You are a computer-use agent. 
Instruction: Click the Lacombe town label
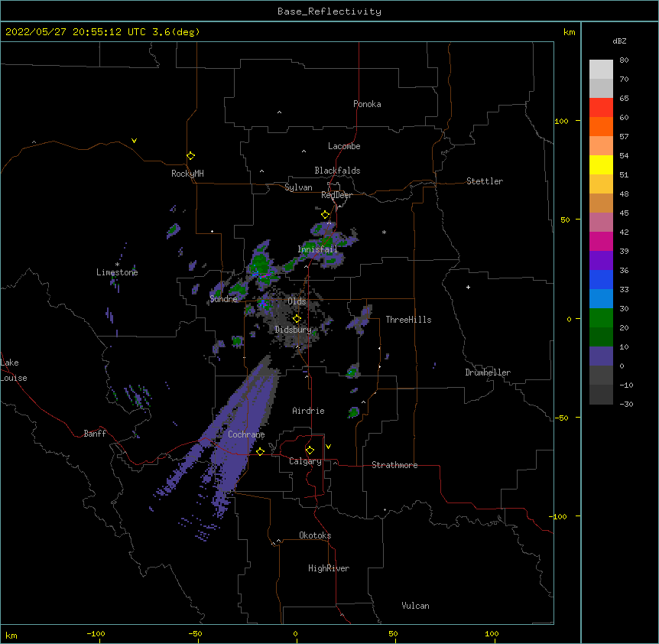[344, 146]
